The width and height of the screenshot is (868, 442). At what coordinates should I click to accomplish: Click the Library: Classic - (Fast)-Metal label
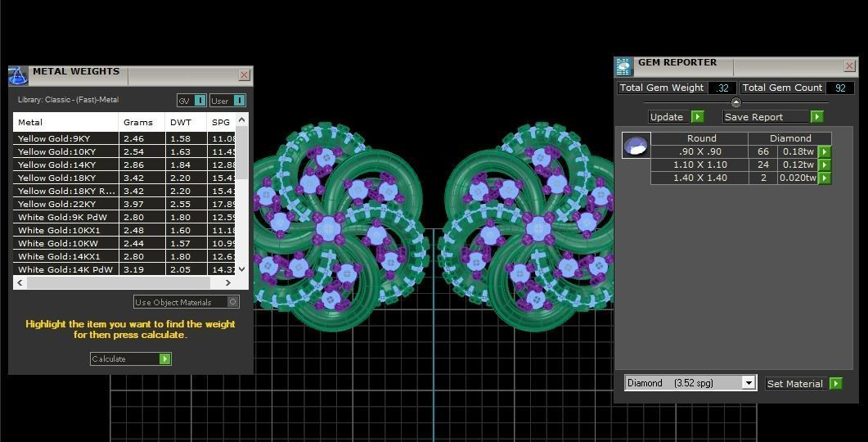68,100
